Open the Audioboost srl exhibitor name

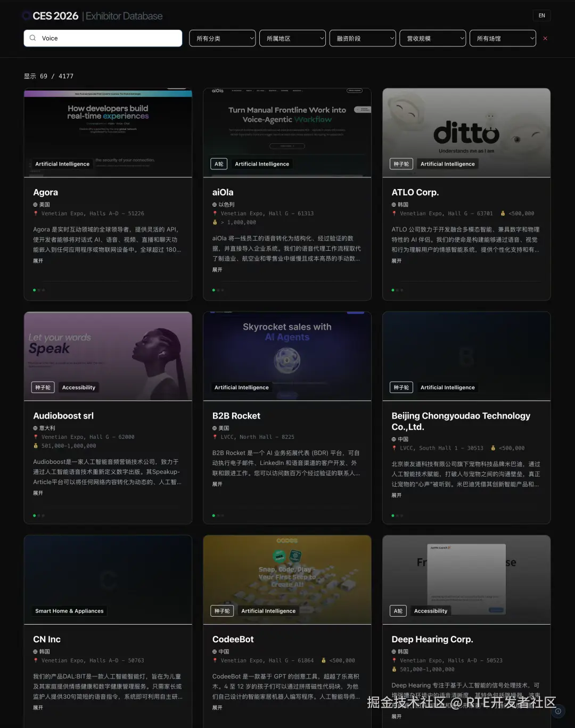click(x=63, y=416)
